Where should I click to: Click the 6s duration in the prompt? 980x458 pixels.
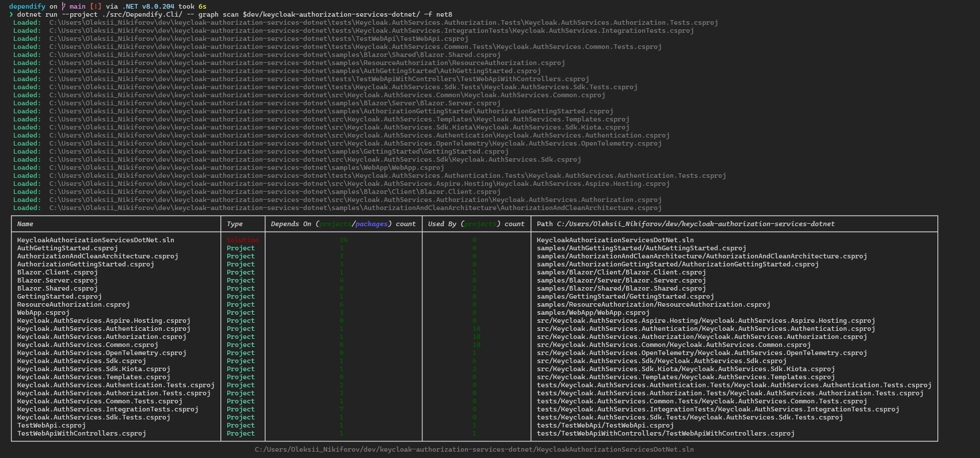click(x=203, y=6)
